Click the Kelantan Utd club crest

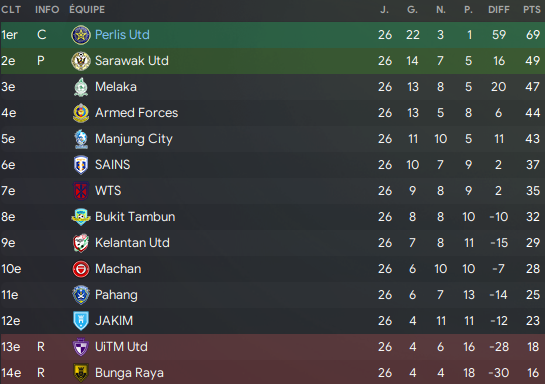pyautogui.click(x=81, y=243)
